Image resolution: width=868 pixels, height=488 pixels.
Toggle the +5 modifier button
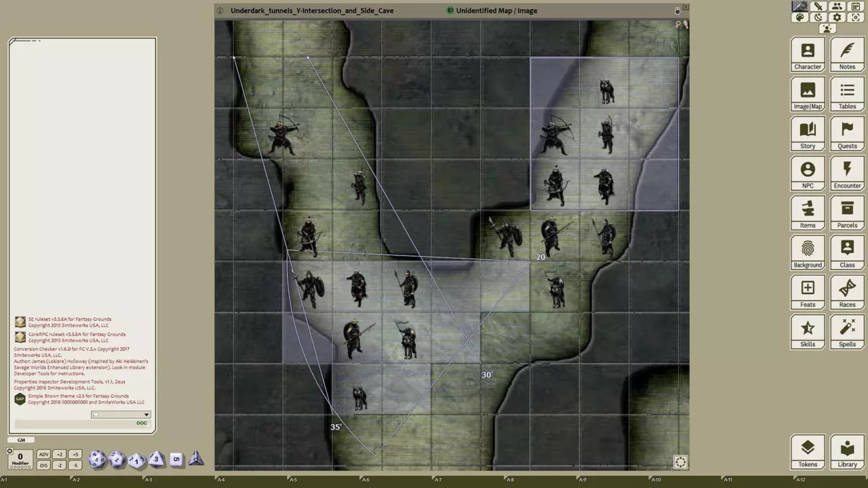pos(75,455)
